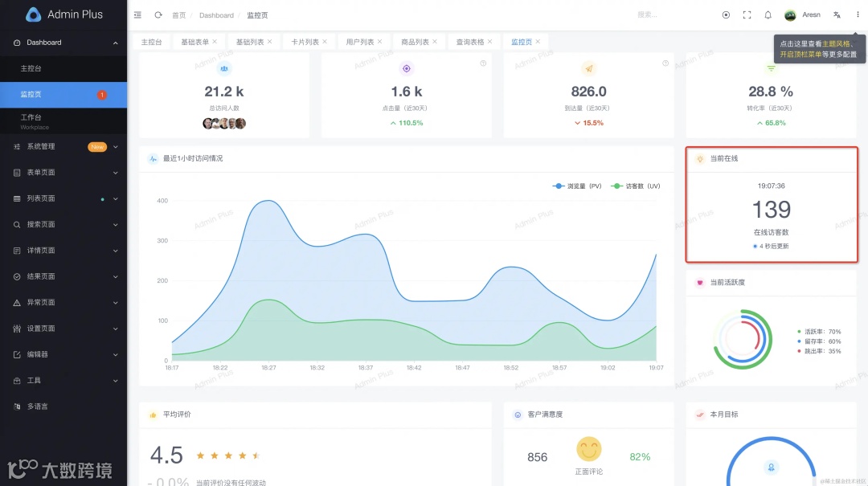
Task: Click the green filter icon above 28.8 %
Action: (771, 68)
